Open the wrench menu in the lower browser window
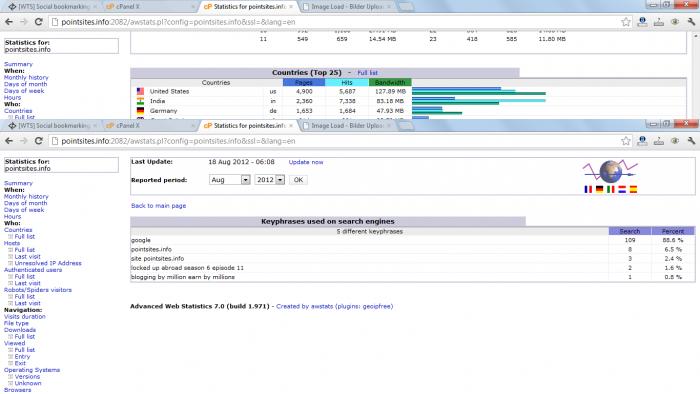The image size is (700, 394). [692, 141]
